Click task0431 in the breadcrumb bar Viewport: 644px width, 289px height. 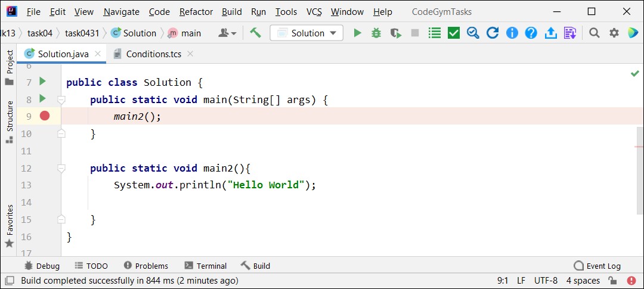pyautogui.click(x=82, y=33)
